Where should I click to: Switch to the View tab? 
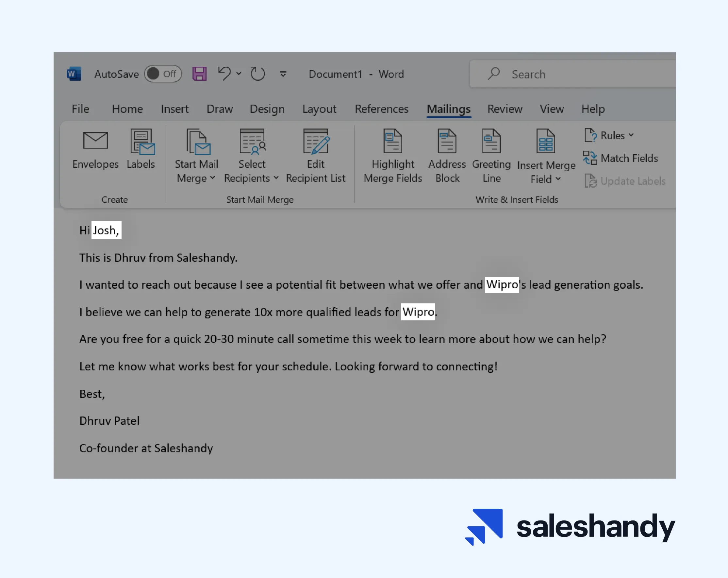pos(552,109)
